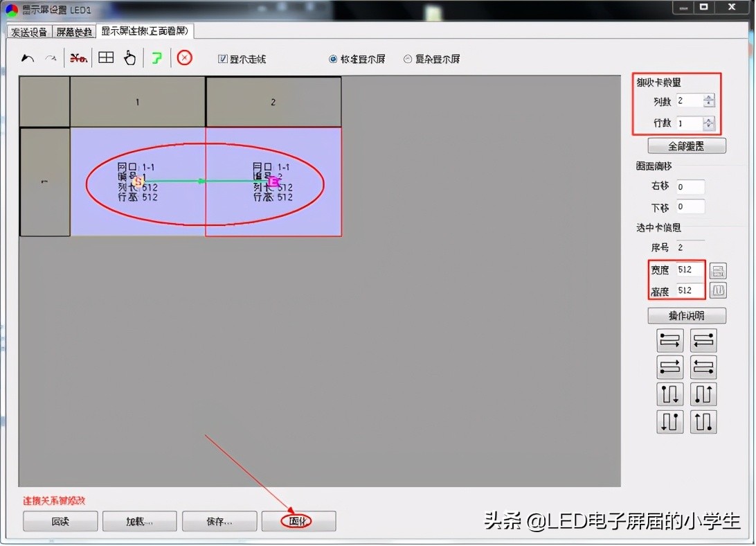Select the delete connection tool

78,58
